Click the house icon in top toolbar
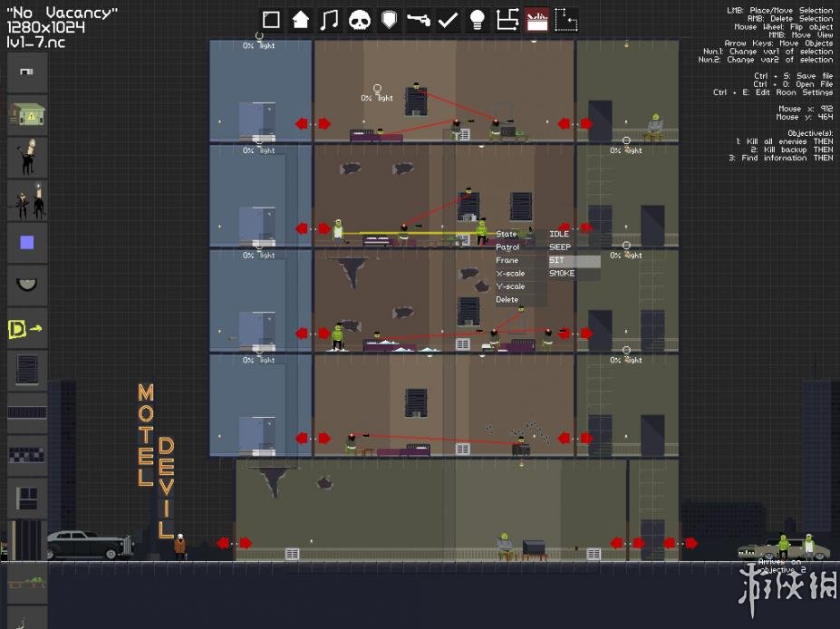This screenshot has width=840, height=629. point(301,20)
